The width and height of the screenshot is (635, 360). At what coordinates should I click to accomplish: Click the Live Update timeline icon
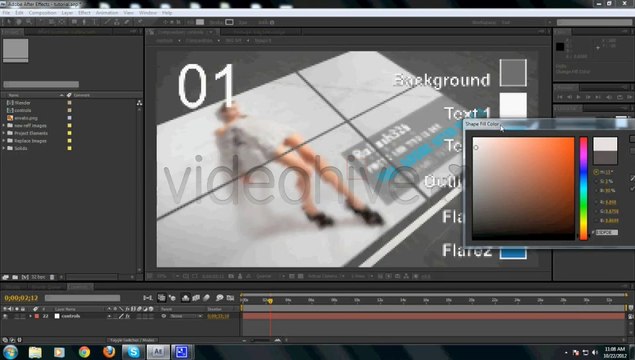coord(161,298)
